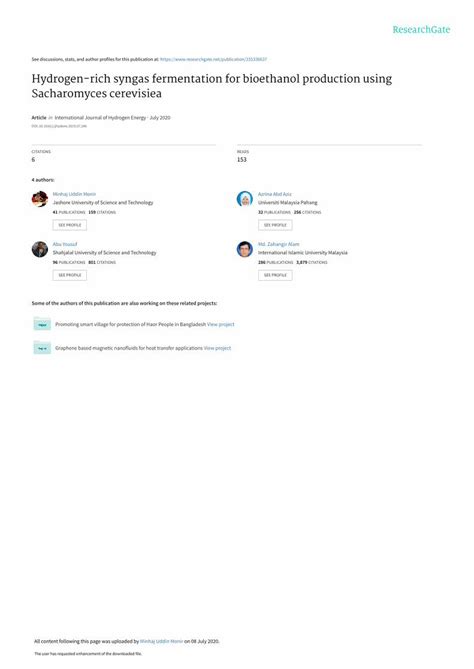Click the ResearchGate logo

[x=421, y=30]
